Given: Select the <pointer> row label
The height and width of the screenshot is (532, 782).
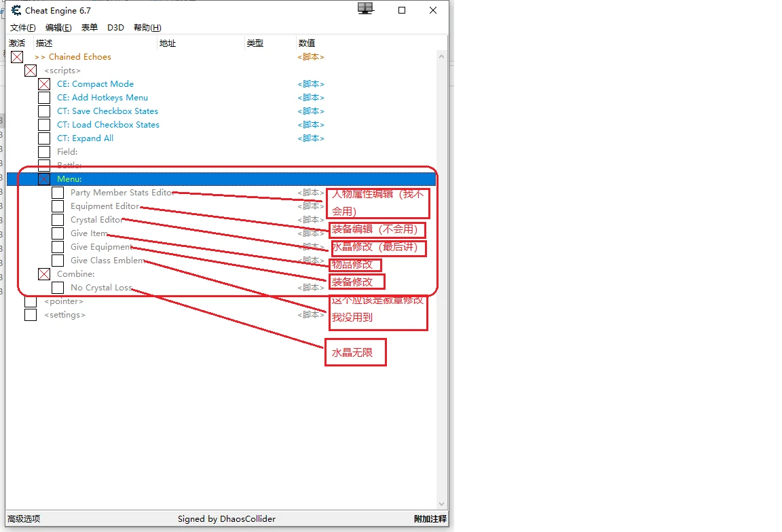Looking at the screenshot, I should [64, 301].
